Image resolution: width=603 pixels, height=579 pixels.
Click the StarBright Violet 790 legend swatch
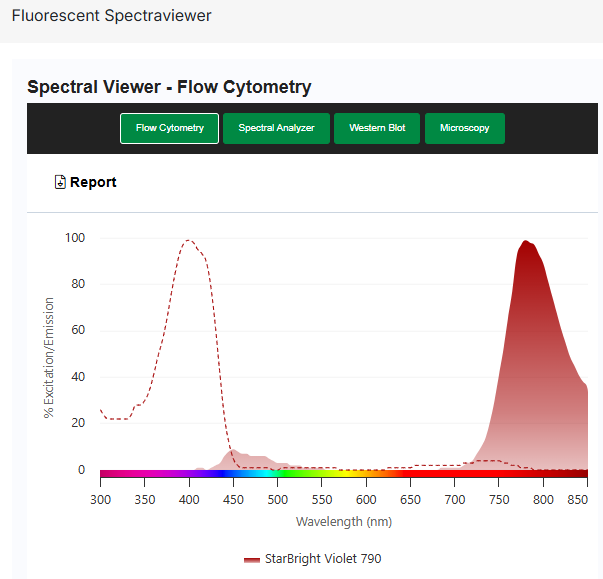pyautogui.click(x=252, y=559)
